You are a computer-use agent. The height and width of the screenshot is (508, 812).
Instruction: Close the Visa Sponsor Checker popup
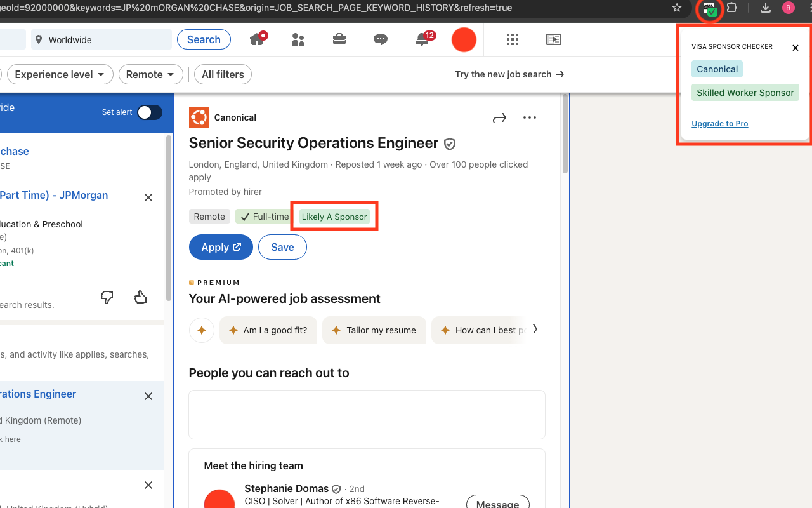(796, 48)
